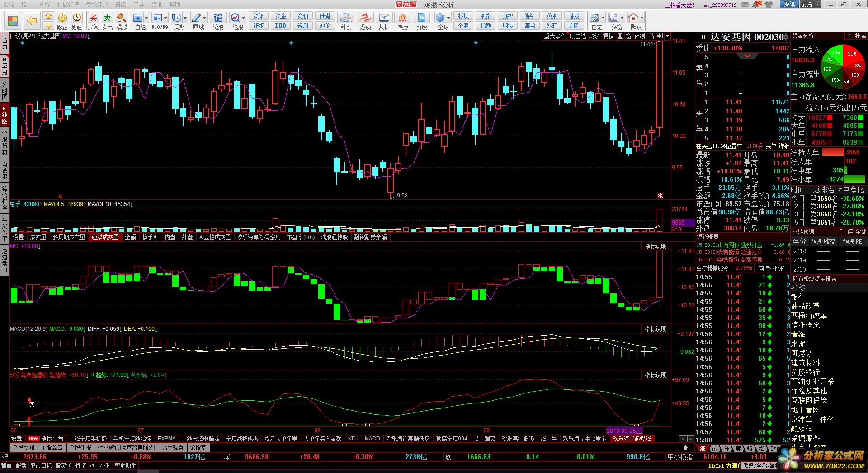
Task: Switch to the 换手率 indicator tab
Action: [x=150, y=237]
